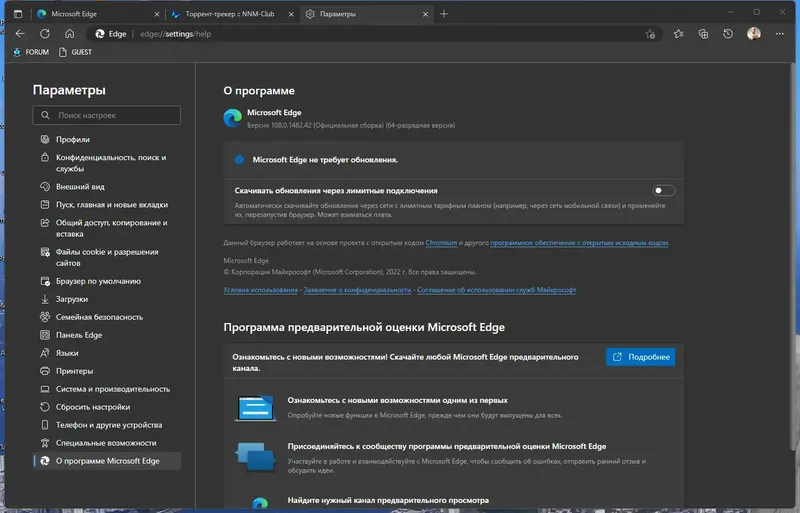The image size is (800, 513).
Task: Open Телефон и другие устройства section
Action: 107,425
